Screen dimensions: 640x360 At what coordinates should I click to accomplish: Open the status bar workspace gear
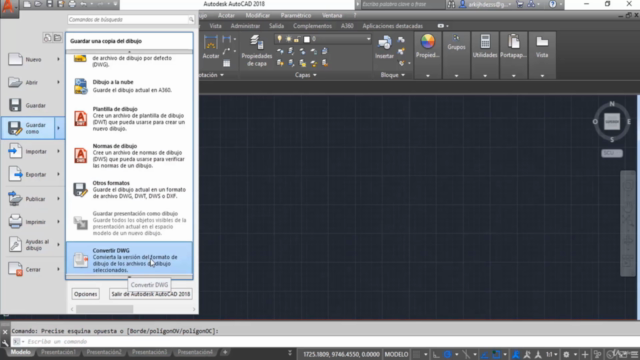tap(566, 354)
